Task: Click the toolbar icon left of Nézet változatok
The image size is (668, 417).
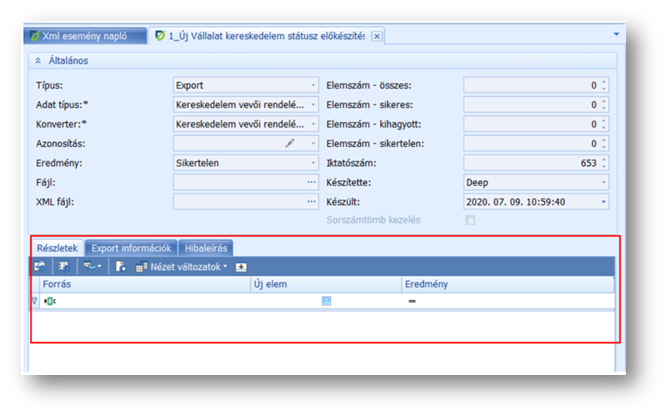Action: coord(120,267)
